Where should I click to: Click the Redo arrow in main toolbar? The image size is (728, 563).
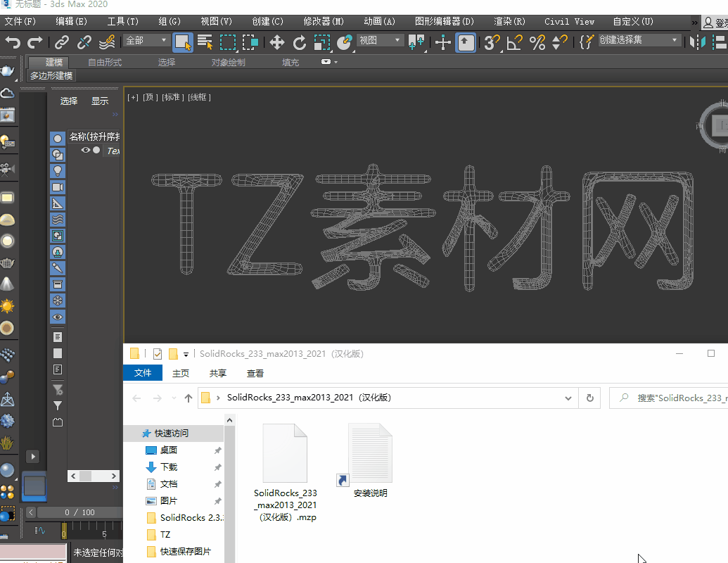(x=35, y=42)
